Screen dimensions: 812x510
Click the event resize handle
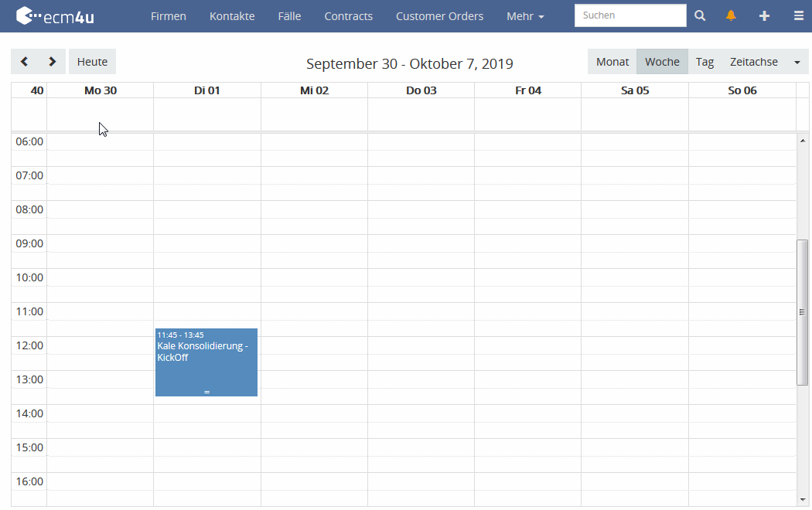[x=206, y=393]
